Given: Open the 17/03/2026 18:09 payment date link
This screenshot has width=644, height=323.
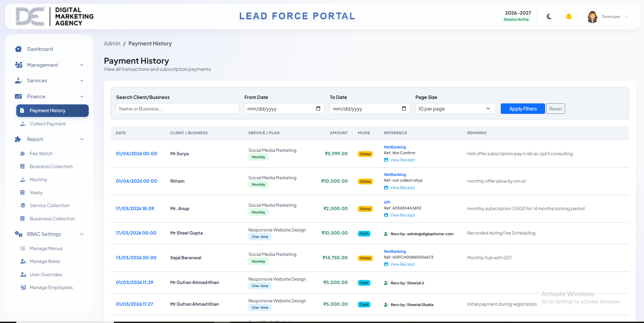Looking at the screenshot, I should 135,208.
